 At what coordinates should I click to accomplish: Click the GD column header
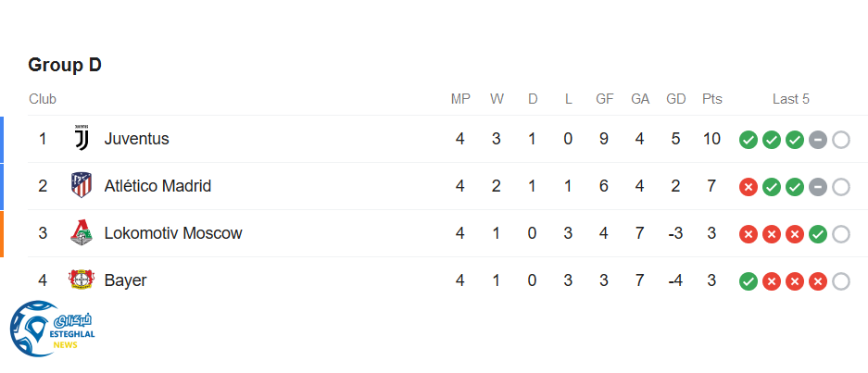pos(675,99)
